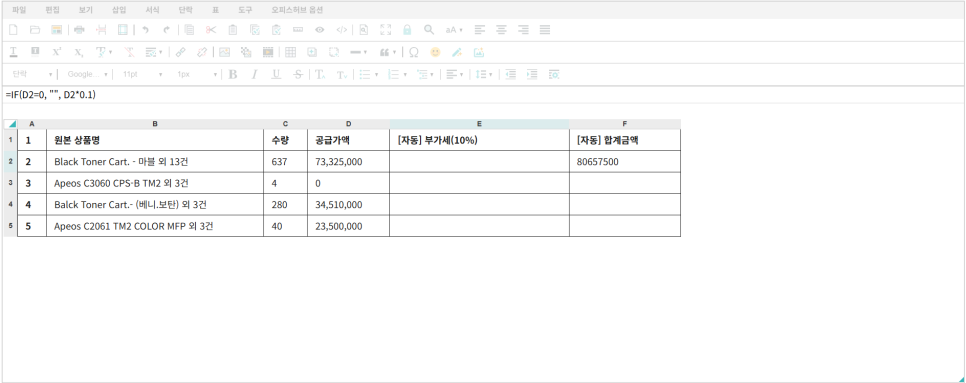Justify the text
This screenshot has width=966, height=383.
(545, 30)
